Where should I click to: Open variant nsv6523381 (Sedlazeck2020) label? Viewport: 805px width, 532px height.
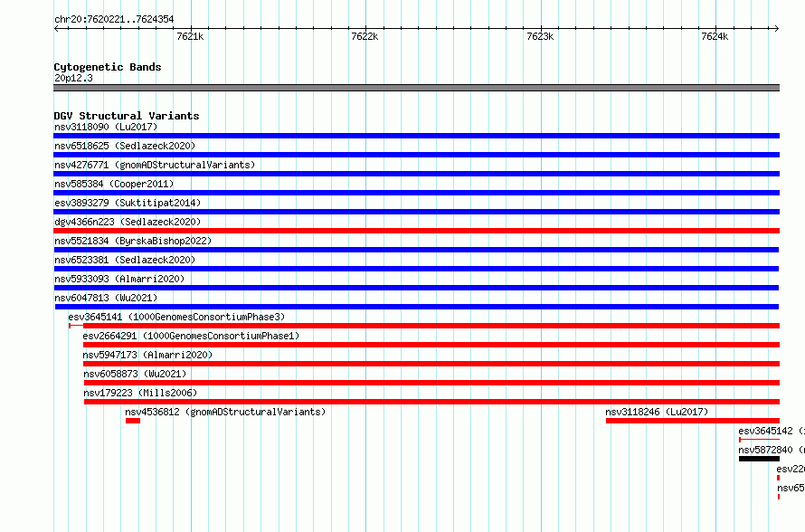(x=125, y=260)
